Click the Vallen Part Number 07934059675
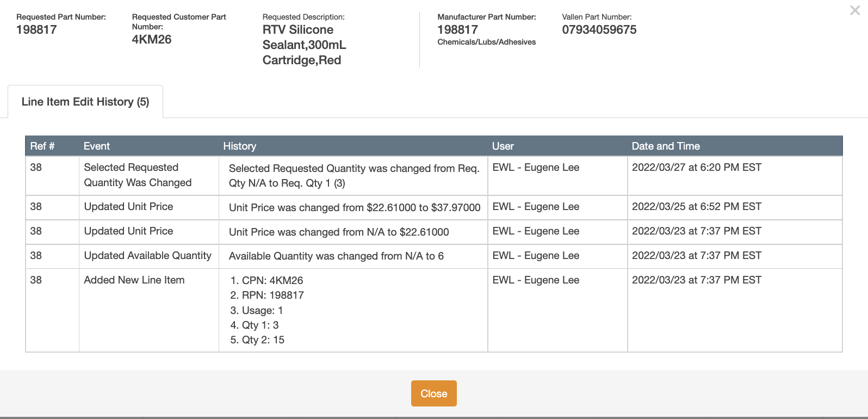The height and width of the screenshot is (419, 868). (x=599, y=29)
